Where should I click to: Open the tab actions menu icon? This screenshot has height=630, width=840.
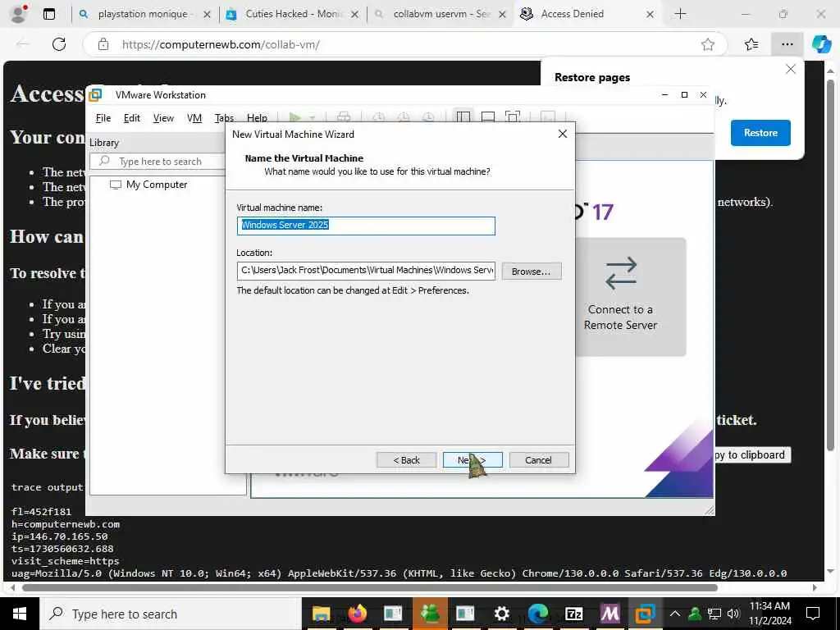point(49,14)
